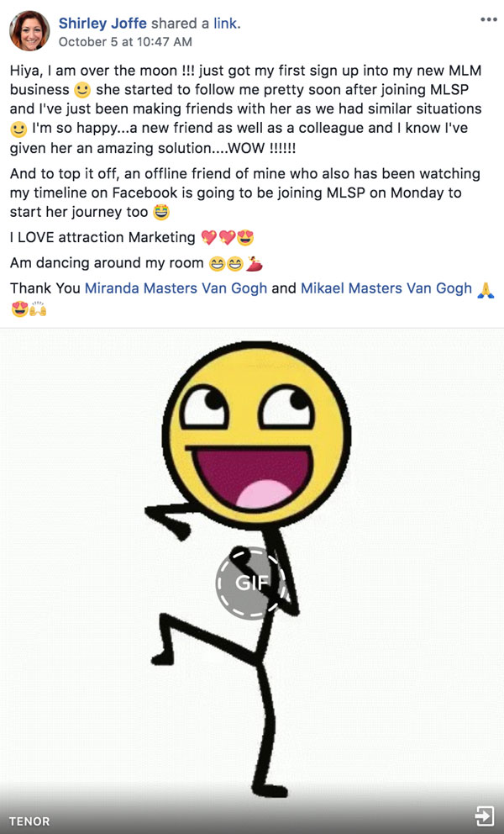Open Miranda Masters Van Gogh's profile
The width and height of the screenshot is (504, 834).
(176, 288)
